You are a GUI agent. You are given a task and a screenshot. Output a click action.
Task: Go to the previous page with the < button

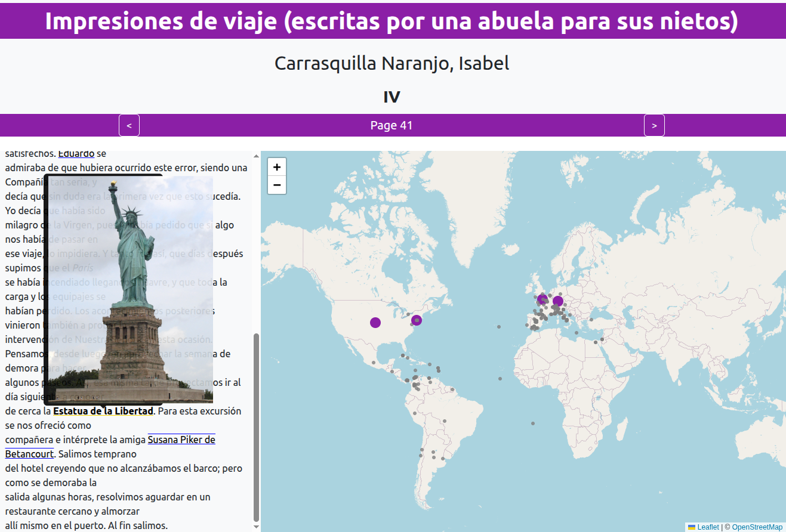pos(129,125)
